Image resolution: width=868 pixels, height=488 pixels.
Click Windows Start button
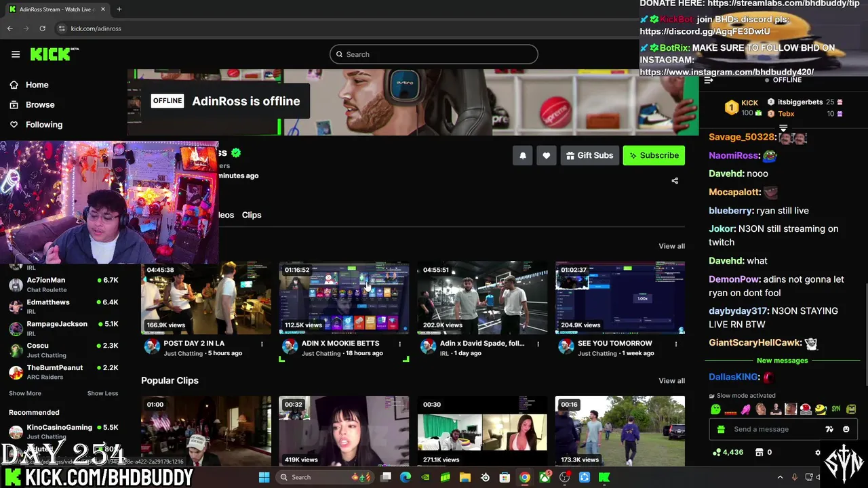264,477
